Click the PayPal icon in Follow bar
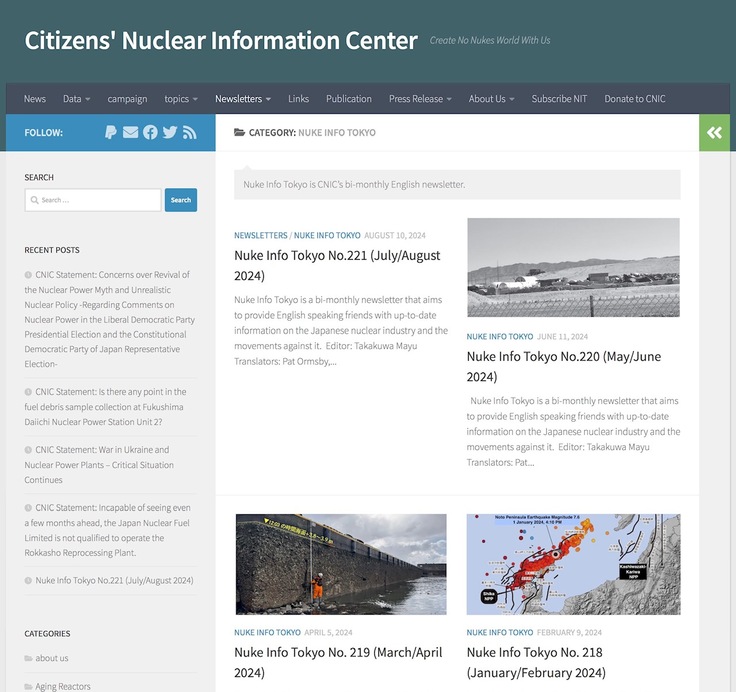Viewport: 736px width, 692px height. point(111,132)
